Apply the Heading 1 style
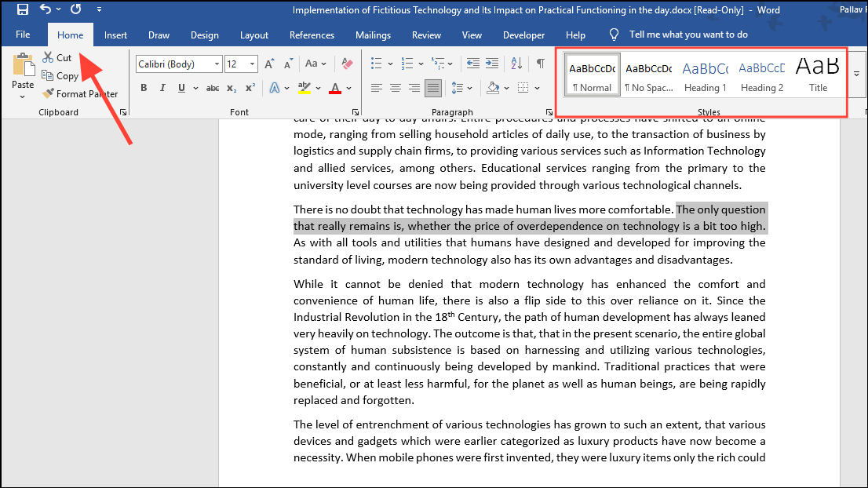 pos(705,75)
